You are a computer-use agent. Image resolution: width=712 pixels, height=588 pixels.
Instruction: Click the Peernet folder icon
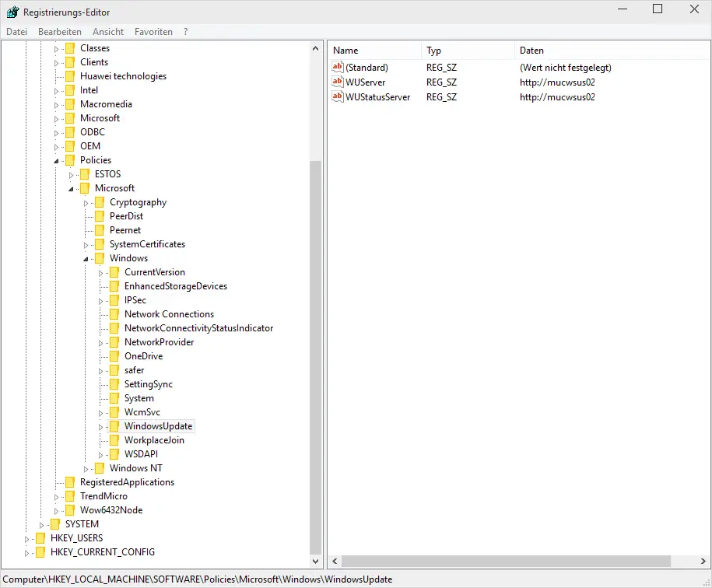pos(100,230)
